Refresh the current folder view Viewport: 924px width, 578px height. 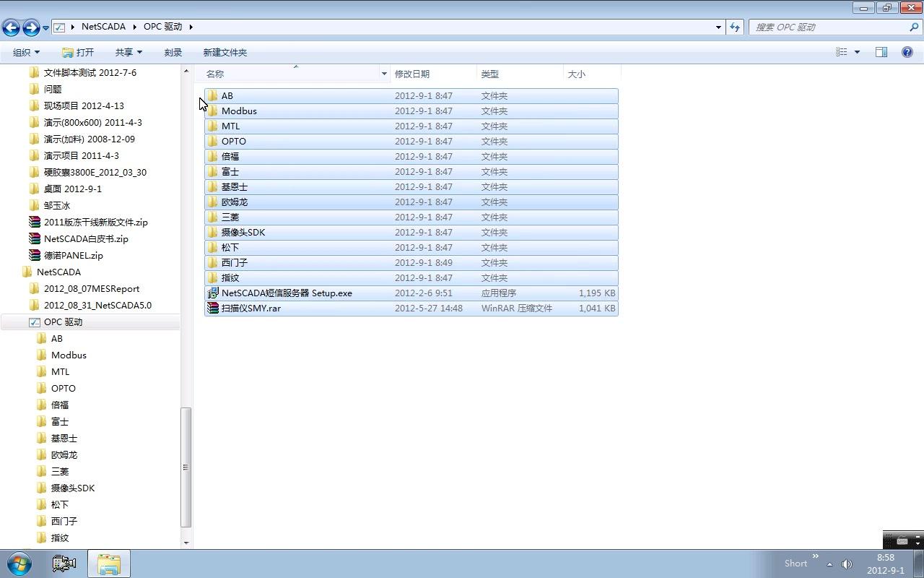coord(735,27)
